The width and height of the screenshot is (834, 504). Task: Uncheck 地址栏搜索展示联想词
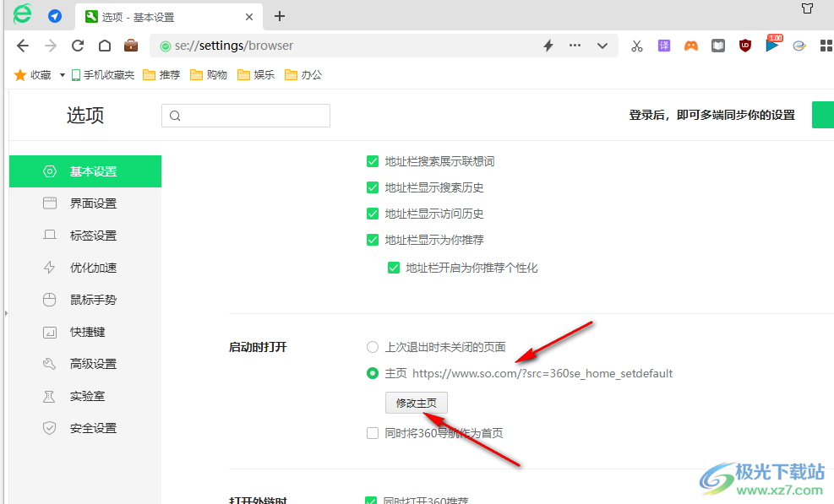373,161
